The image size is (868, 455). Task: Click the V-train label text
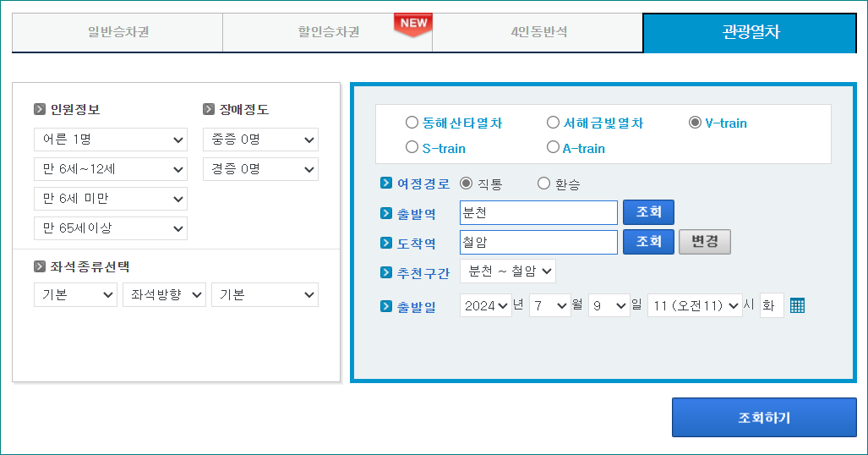click(x=726, y=123)
